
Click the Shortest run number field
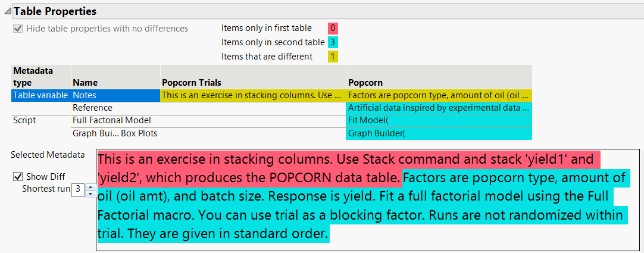pos(78,190)
